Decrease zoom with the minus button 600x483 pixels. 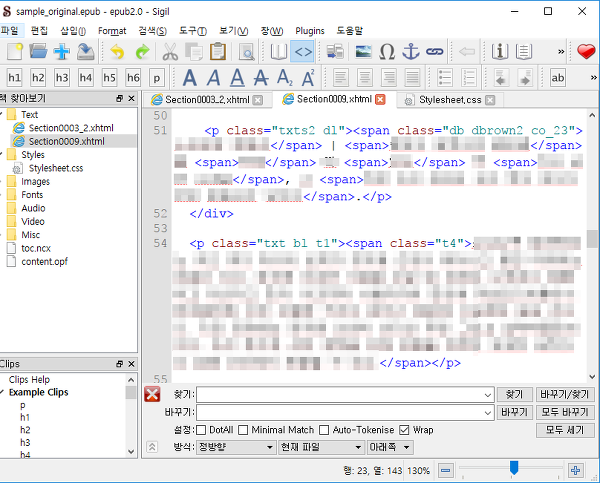[x=446, y=470]
